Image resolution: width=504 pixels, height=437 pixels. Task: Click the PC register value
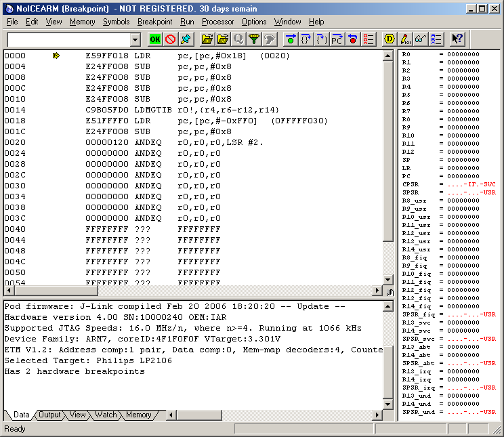(463, 176)
